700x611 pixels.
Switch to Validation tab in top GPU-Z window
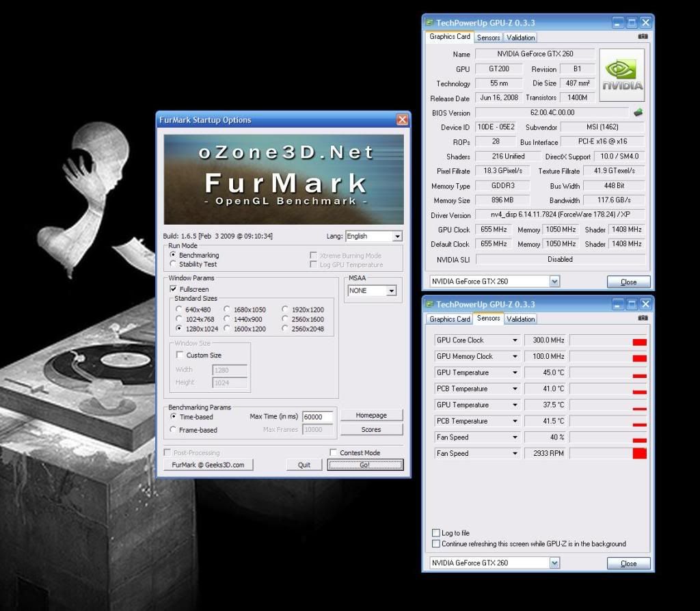click(520, 38)
